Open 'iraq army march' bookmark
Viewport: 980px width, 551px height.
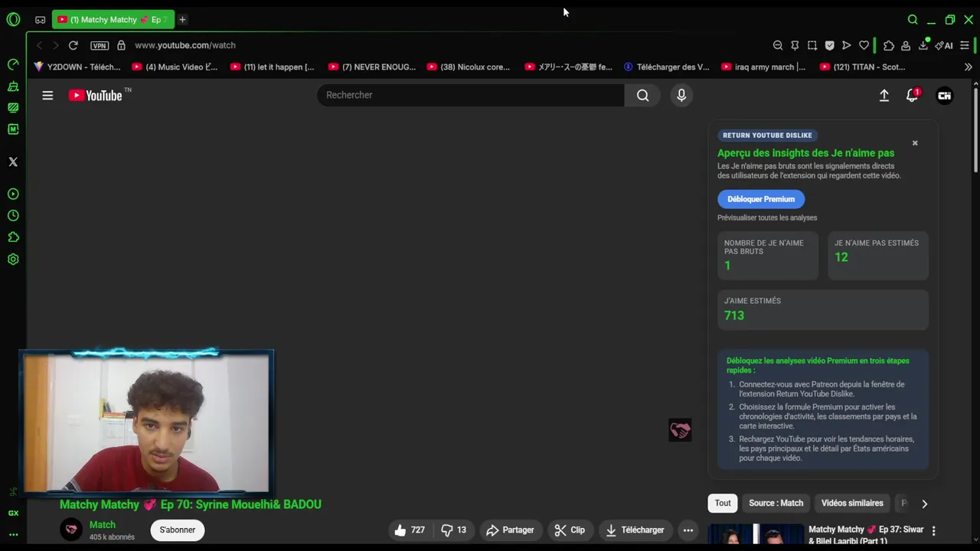[x=763, y=67]
